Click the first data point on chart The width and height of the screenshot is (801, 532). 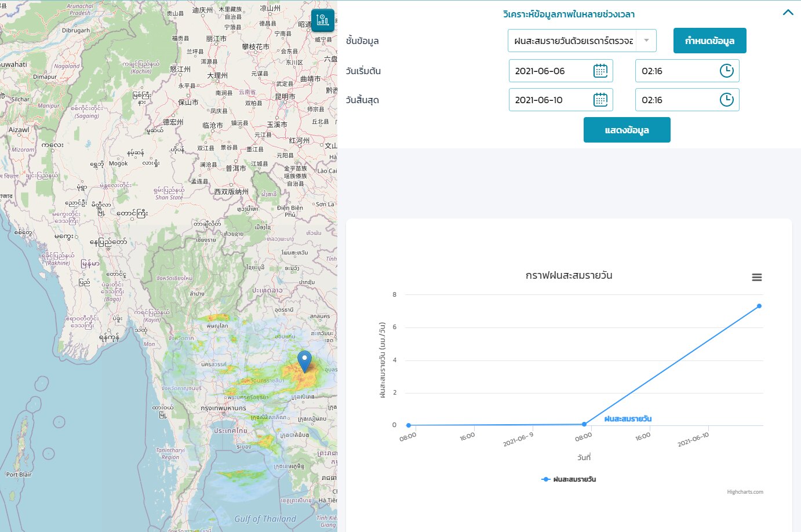click(x=409, y=425)
